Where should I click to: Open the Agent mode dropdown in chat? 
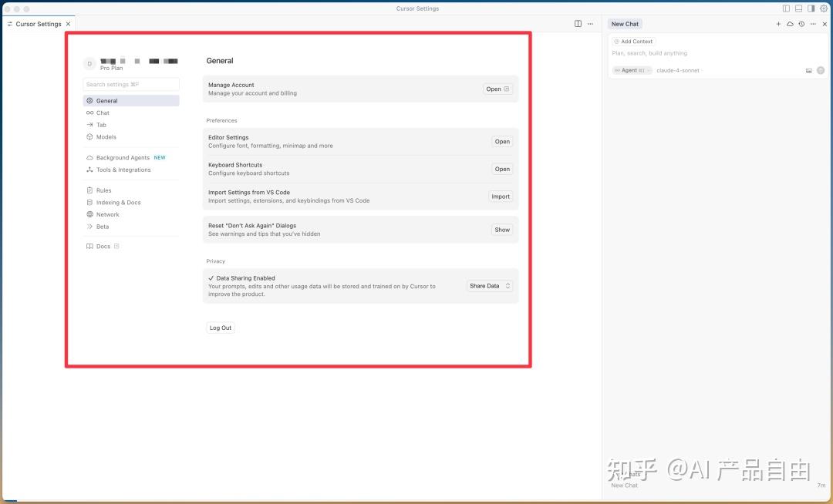(x=632, y=71)
